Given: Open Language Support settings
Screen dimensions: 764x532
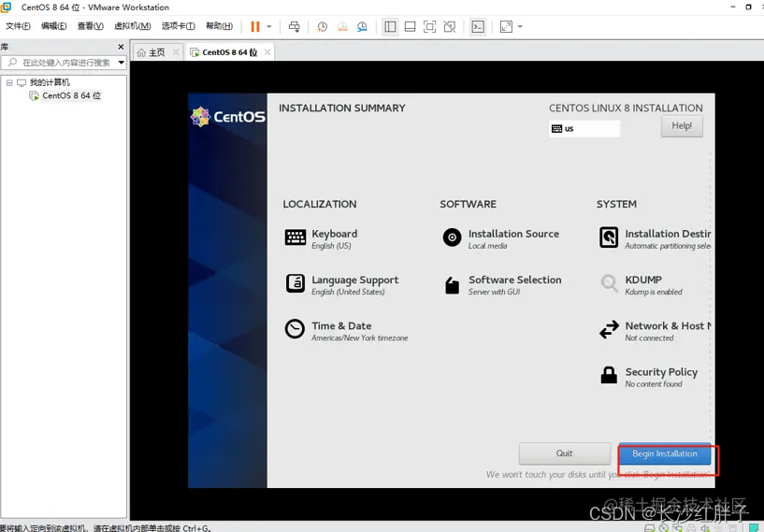Looking at the screenshot, I should 341,285.
